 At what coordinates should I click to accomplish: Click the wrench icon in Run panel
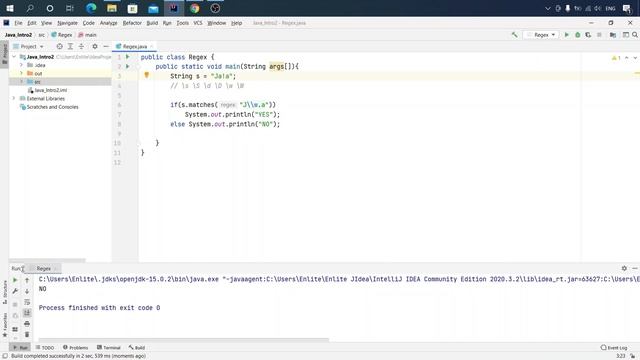point(15,291)
